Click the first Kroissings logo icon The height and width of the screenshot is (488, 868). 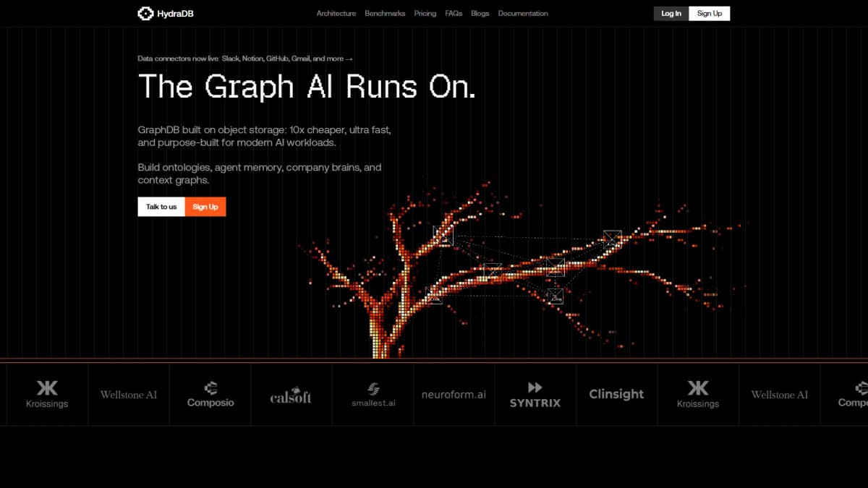click(47, 388)
